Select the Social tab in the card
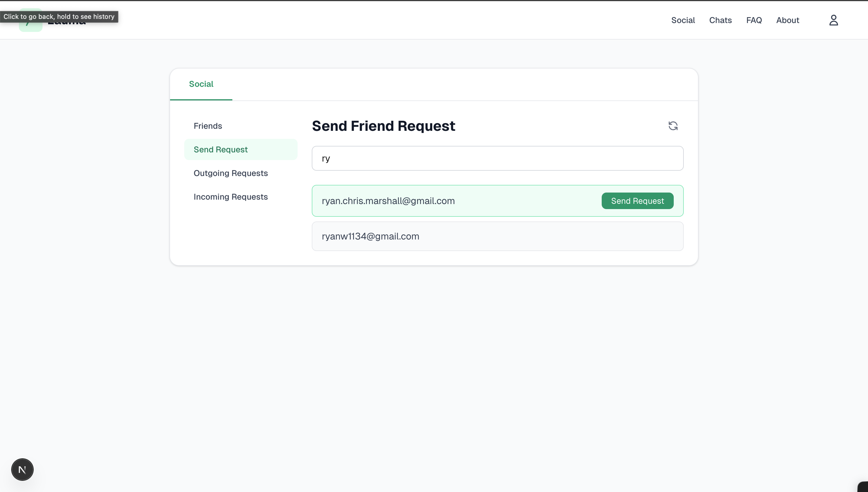This screenshot has width=868, height=492. (201, 84)
